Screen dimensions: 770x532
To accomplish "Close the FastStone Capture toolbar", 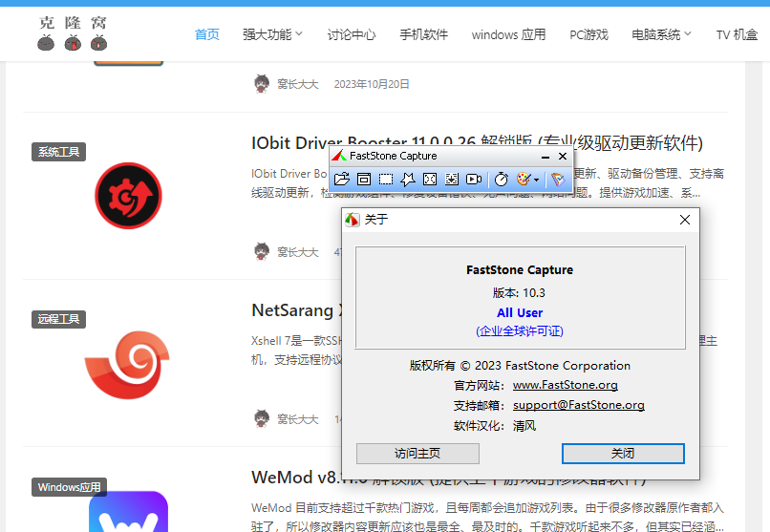I will coord(563,156).
